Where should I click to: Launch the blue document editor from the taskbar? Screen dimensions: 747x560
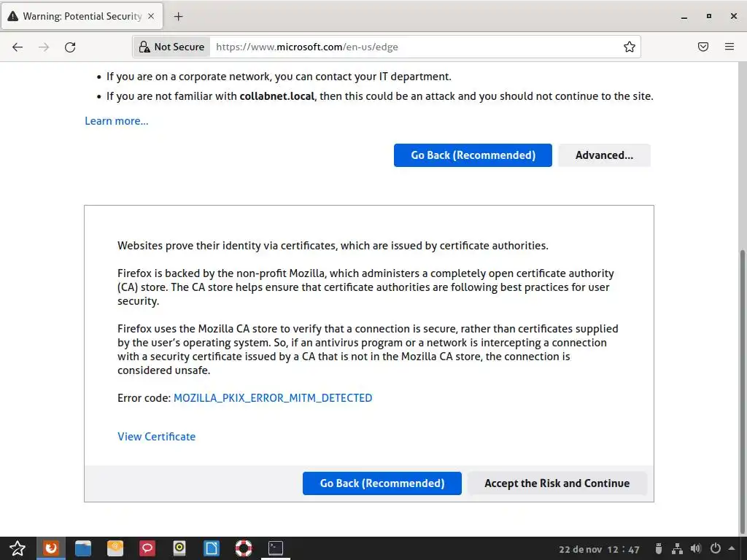(212, 548)
